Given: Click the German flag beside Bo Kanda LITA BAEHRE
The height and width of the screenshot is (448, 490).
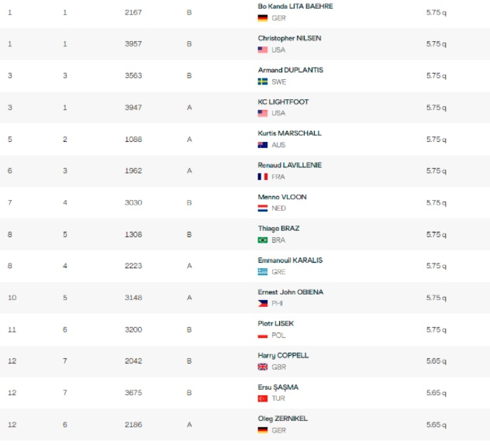Looking at the screenshot, I should click(263, 18).
